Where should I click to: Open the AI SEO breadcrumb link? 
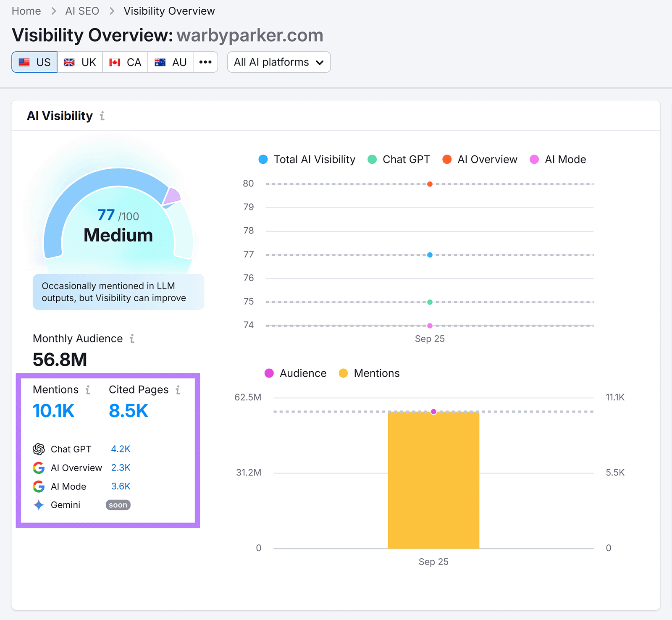[x=81, y=11]
